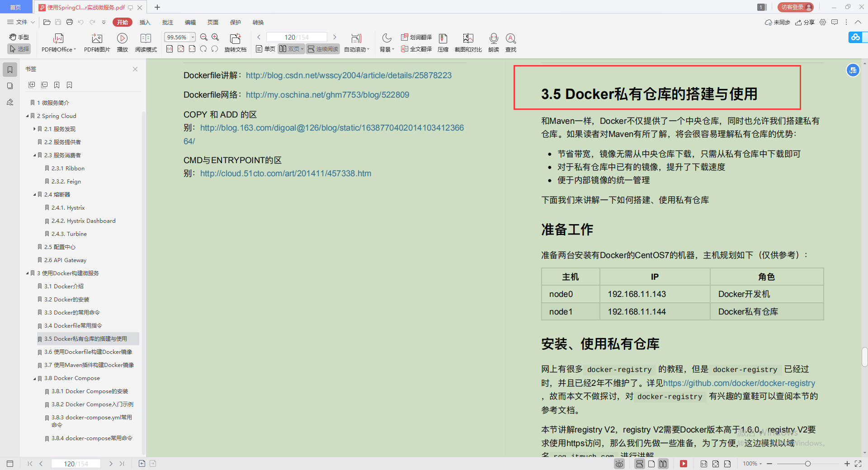
Task: Open the 转换 convert tab
Action: coord(258,22)
